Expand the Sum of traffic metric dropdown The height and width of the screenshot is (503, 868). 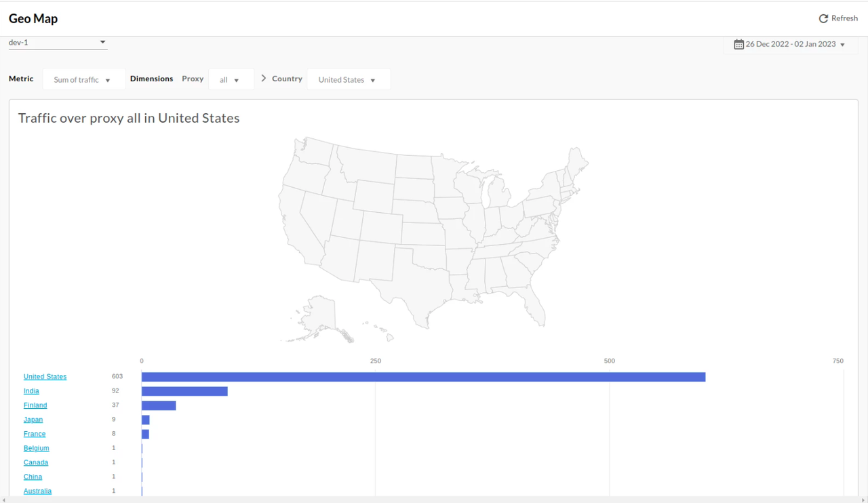coord(84,80)
